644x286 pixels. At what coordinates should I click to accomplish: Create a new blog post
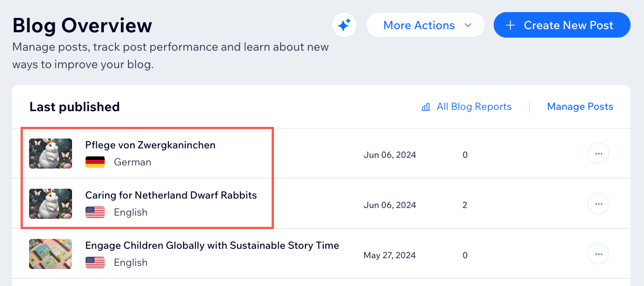562,25
